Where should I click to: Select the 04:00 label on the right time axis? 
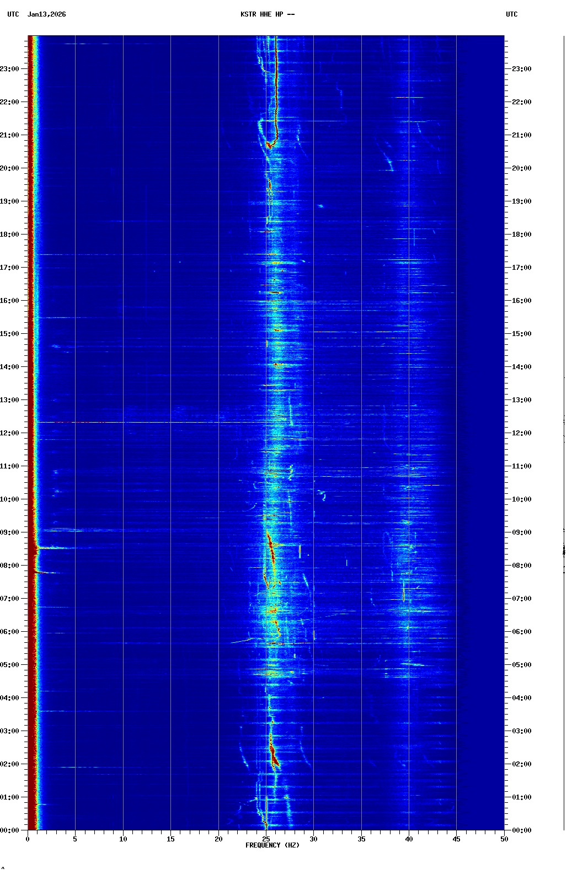521,698
